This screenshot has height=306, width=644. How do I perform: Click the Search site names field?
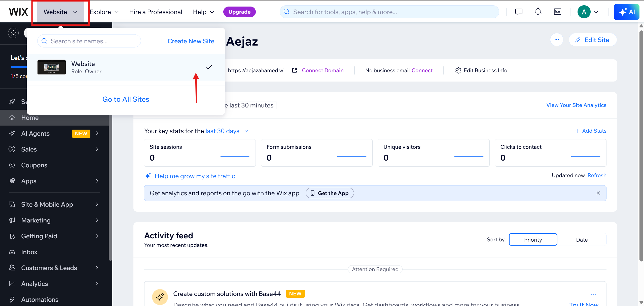tap(89, 41)
